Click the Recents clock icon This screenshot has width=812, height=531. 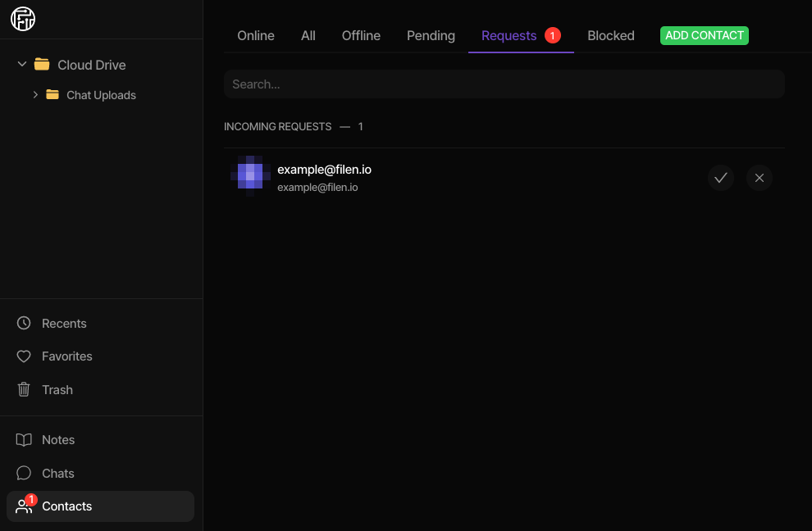pos(24,323)
